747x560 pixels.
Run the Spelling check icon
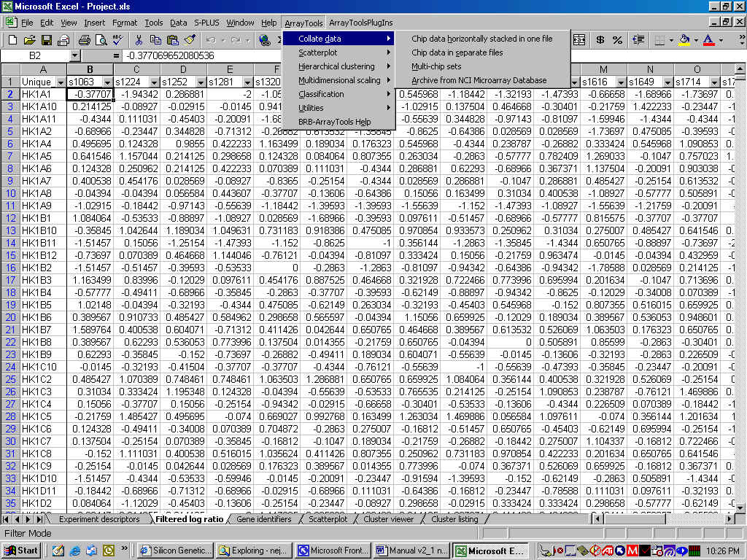(x=118, y=40)
